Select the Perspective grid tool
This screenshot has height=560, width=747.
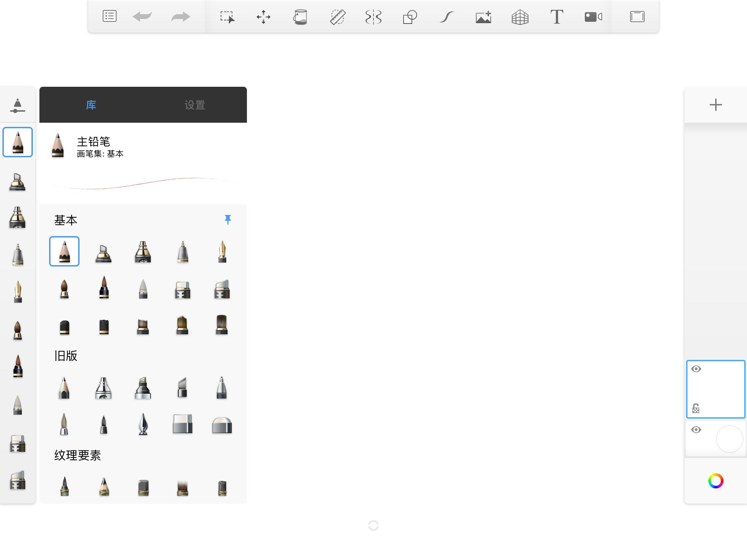click(x=520, y=17)
